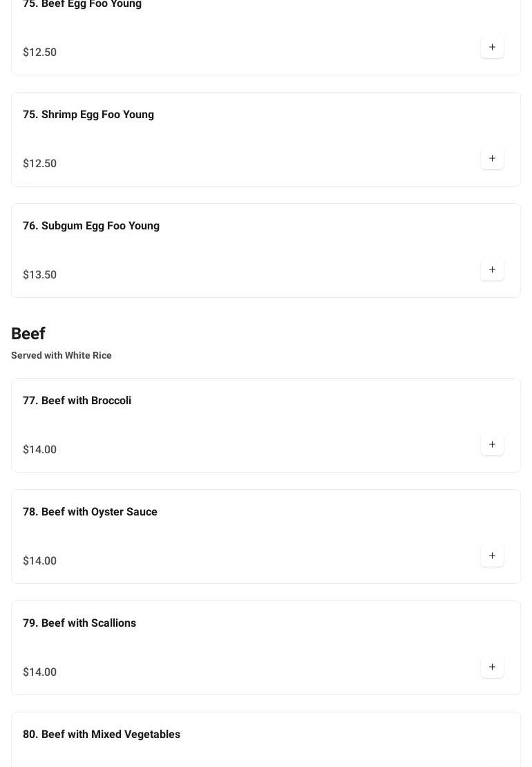Add Beef with Broccoli to order

492,444
